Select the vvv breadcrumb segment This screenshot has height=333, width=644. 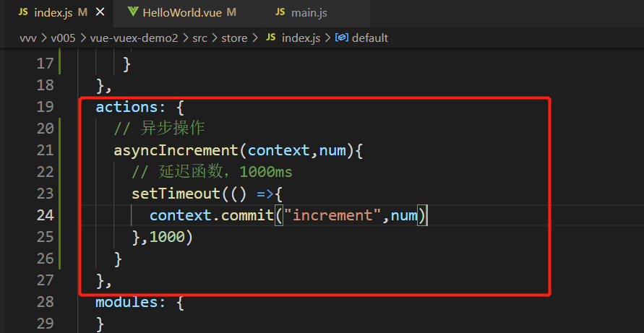click(28, 38)
